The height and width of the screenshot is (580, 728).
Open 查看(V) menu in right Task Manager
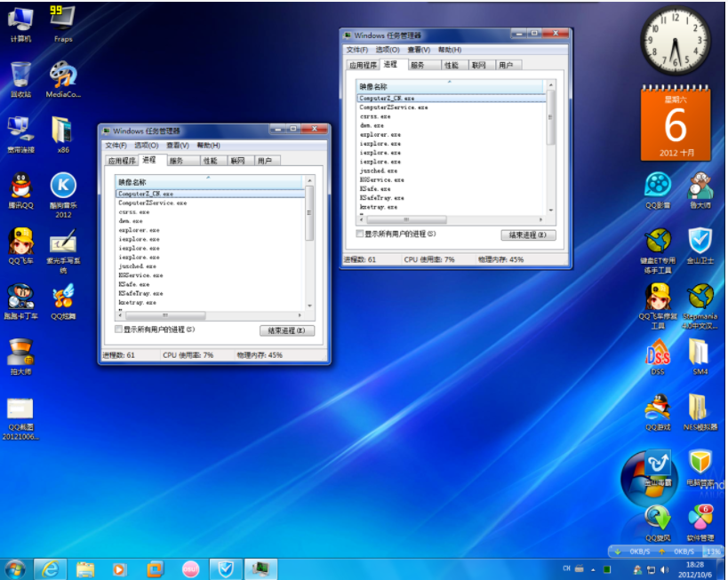pos(419,50)
